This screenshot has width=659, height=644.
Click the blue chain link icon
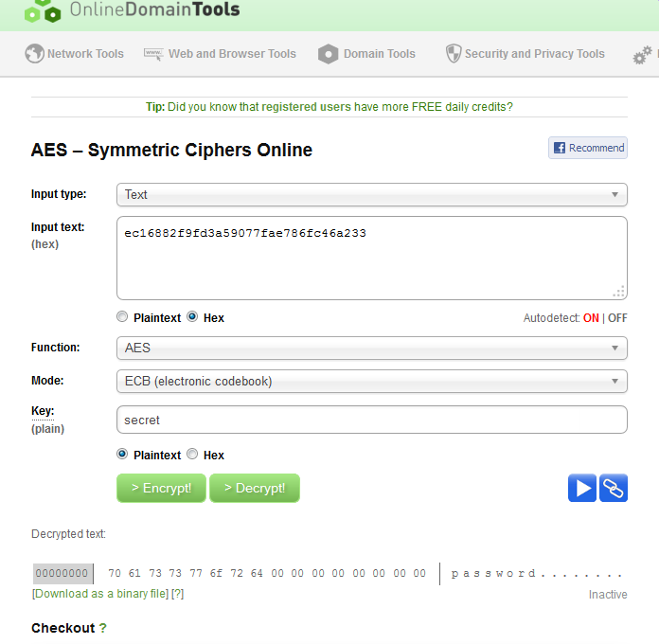[x=614, y=488]
